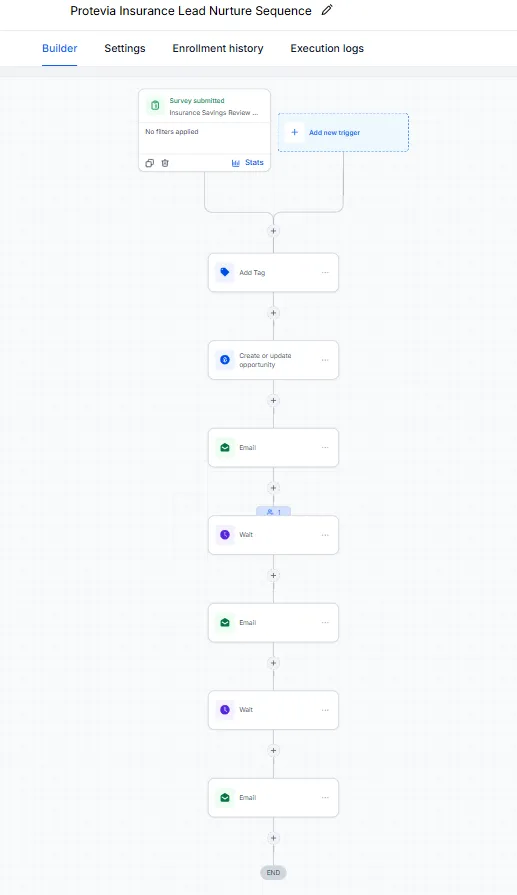This screenshot has width=517, height=895.
Task: Open options menu on Add Tag step
Action: pos(325,272)
